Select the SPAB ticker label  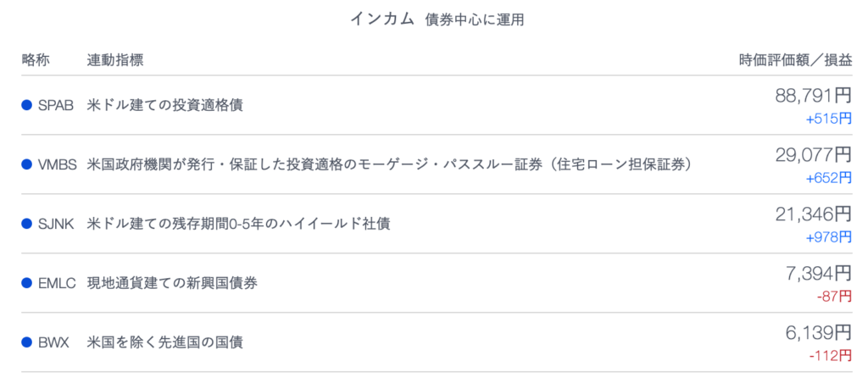click(x=56, y=106)
